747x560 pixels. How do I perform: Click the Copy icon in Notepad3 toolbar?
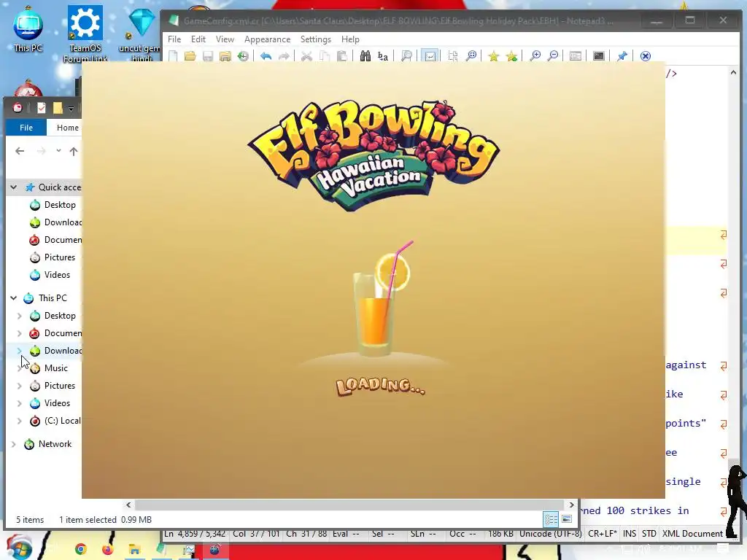(x=325, y=56)
